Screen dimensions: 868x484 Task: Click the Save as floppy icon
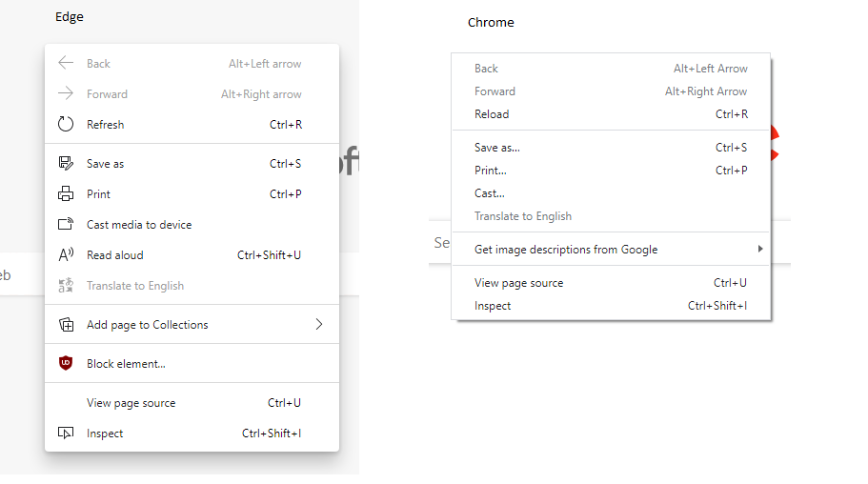pyautogui.click(x=66, y=164)
